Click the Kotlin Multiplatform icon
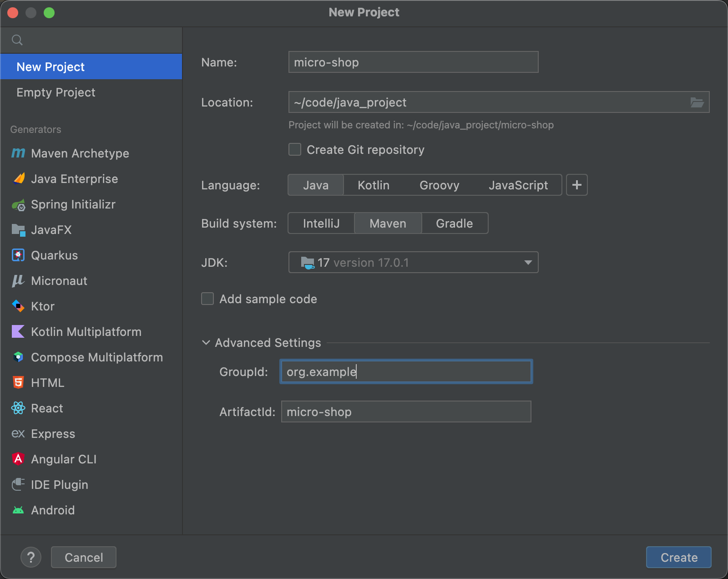 tap(18, 332)
